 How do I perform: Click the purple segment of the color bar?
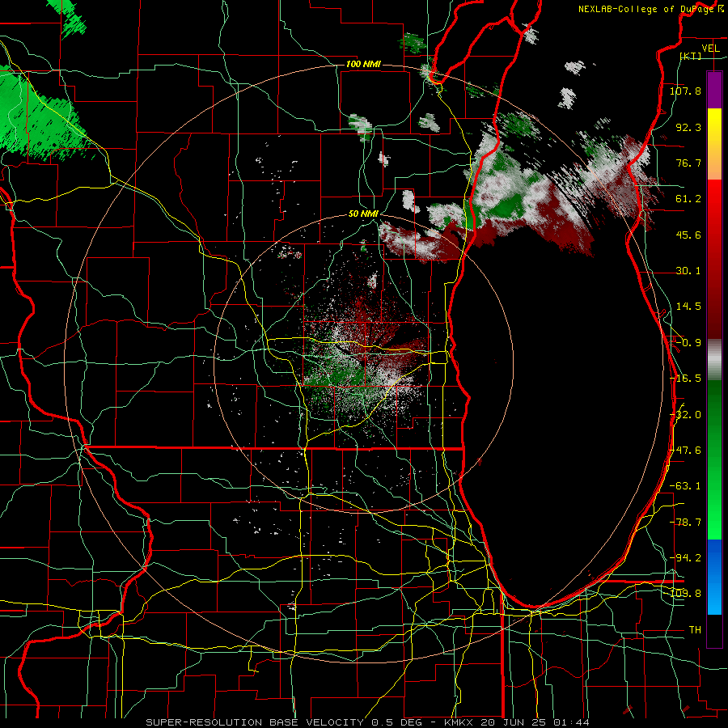coord(714,90)
